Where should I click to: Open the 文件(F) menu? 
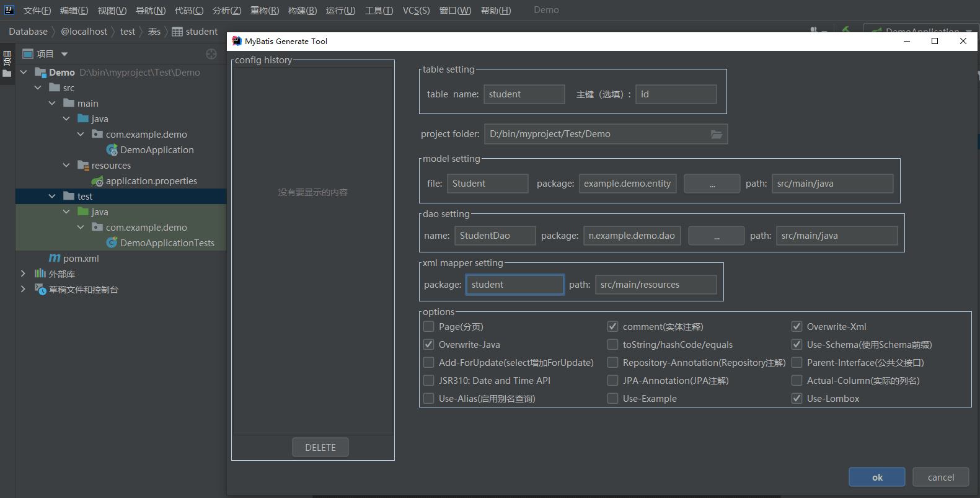[x=37, y=11]
